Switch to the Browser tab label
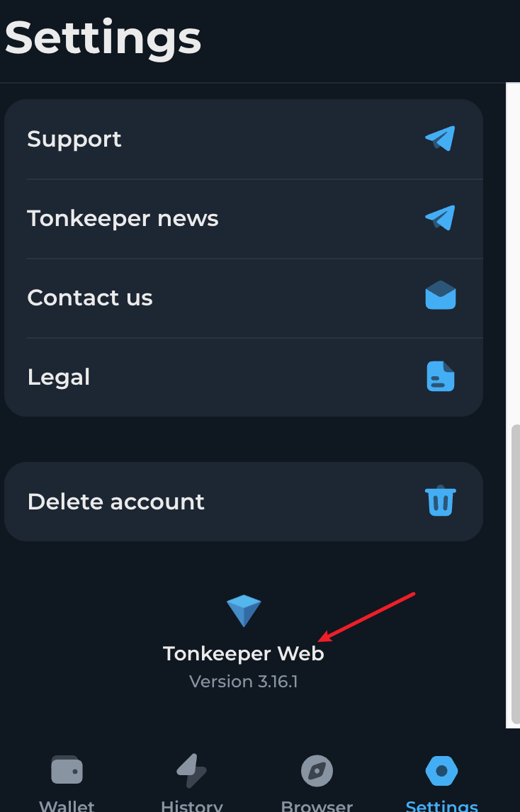The width and height of the screenshot is (520, 812). 317,806
